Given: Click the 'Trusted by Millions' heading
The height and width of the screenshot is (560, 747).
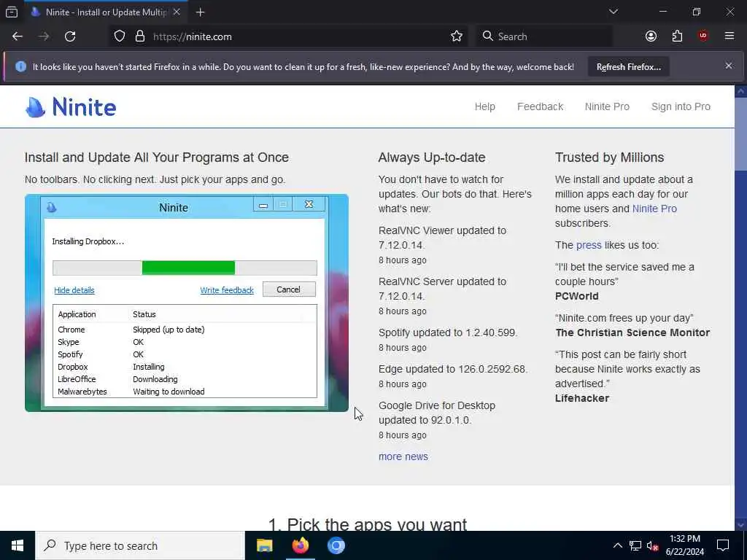Looking at the screenshot, I should coord(609,157).
